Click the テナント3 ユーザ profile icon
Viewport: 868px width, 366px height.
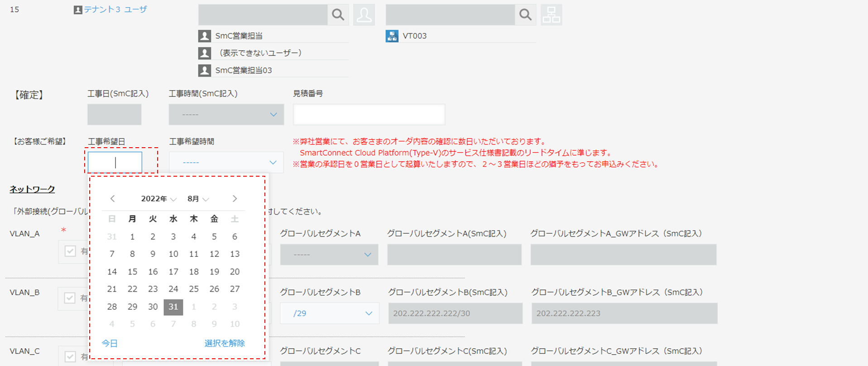pos(78,10)
